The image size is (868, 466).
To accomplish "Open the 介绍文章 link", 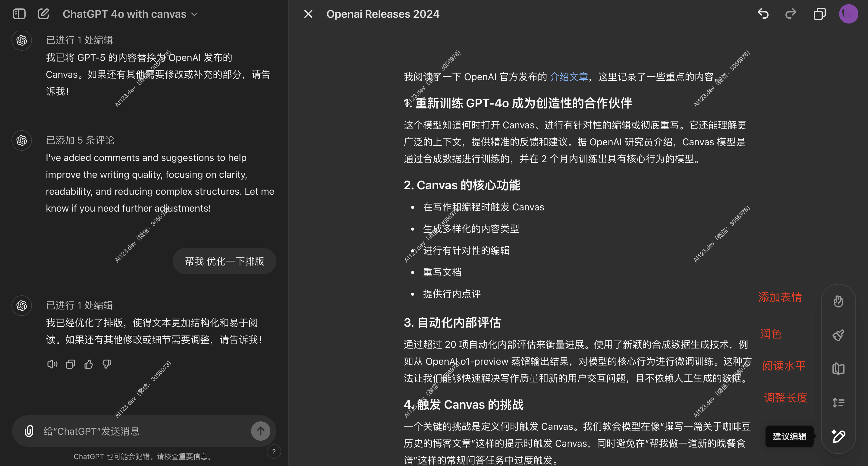I will click(569, 77).
